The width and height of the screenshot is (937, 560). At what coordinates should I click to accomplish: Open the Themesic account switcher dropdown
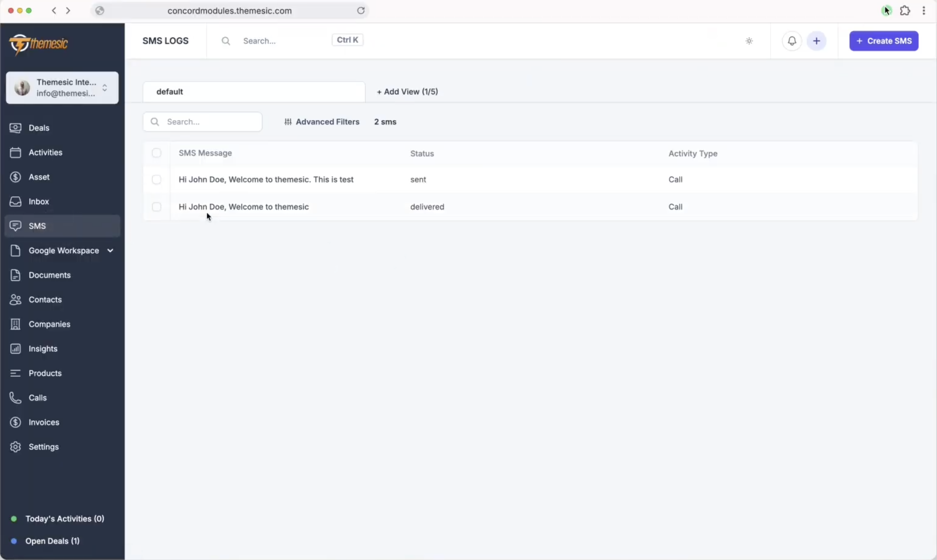click(x=105, y=88)
